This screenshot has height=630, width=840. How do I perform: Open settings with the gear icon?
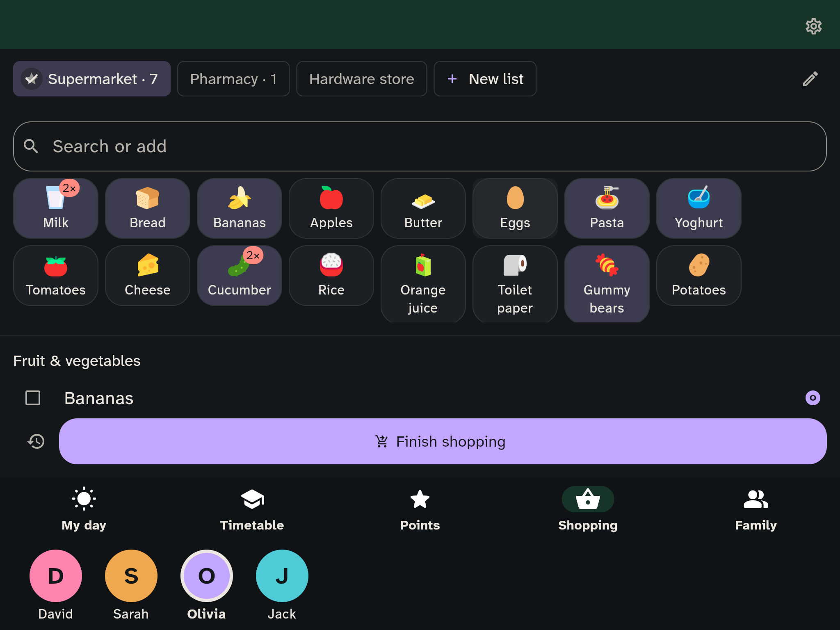[x=813, y=26]
